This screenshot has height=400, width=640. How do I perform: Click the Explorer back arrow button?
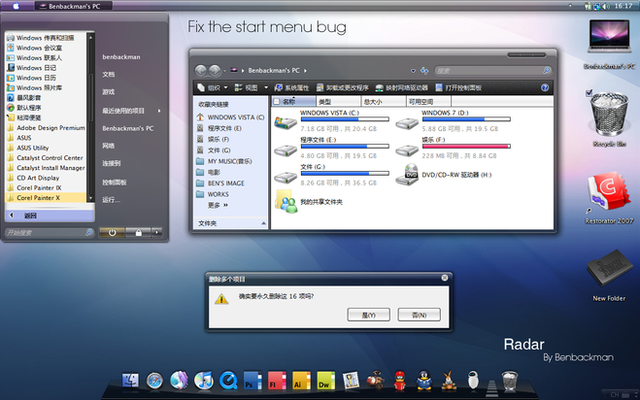(x=200, y=71)
